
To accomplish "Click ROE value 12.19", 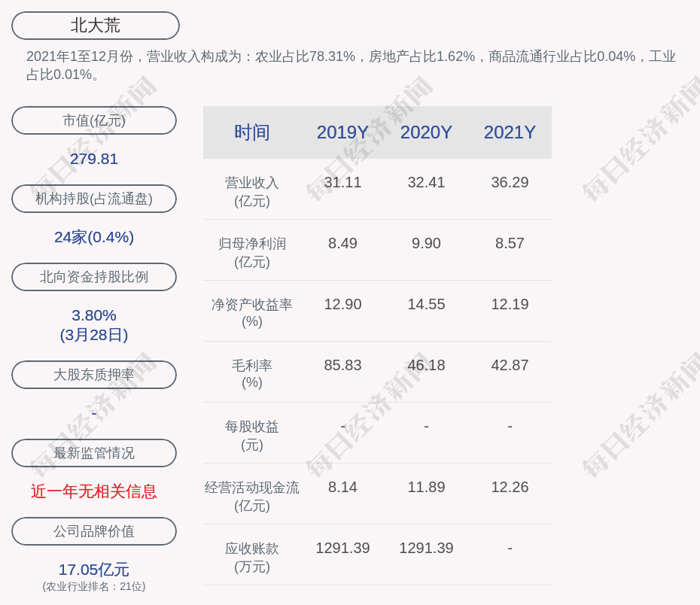I will tap(510, 304).
